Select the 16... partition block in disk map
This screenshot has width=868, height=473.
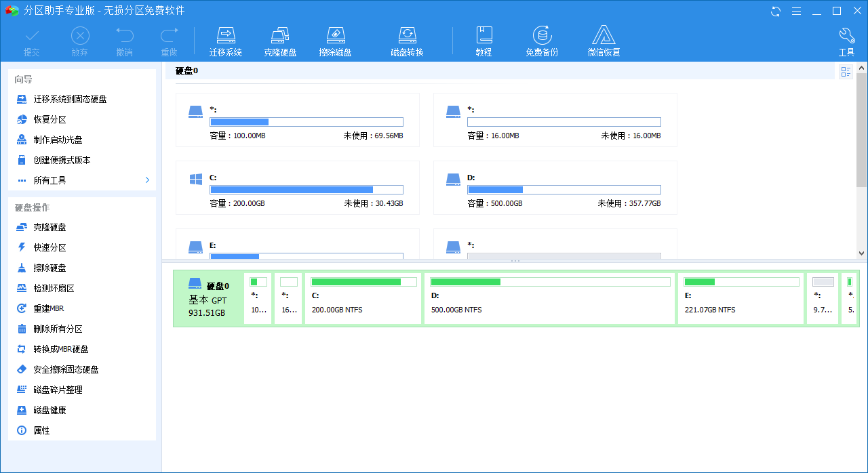click(289, 299)
